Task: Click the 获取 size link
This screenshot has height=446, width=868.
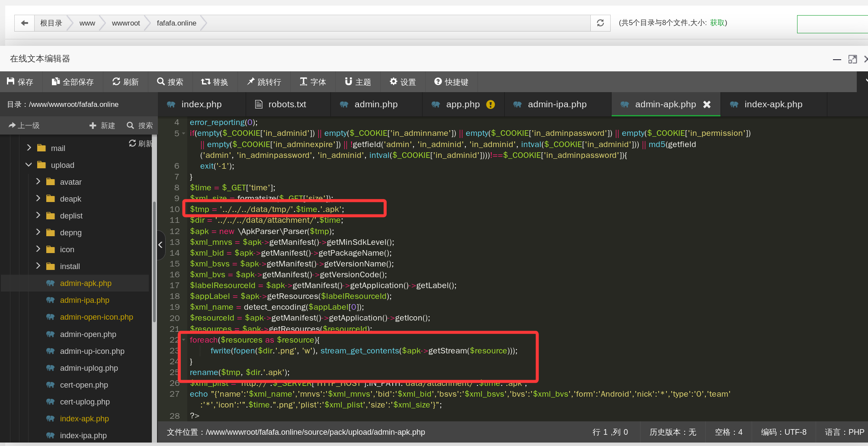Action: click(x=717, y=22)
